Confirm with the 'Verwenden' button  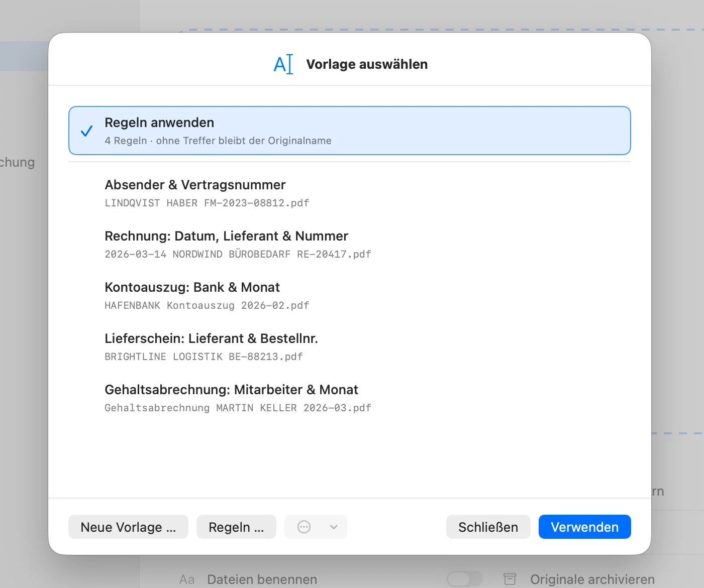[584, 527]
